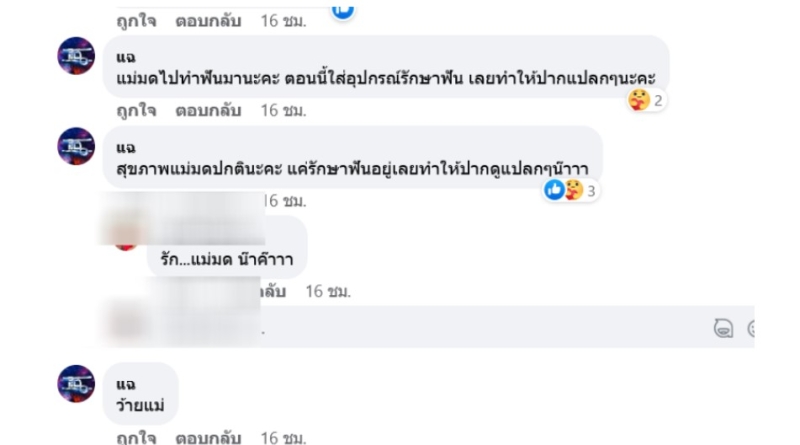Click ตอบกลับ under the ใส่อุปกรณ์รักษาฟัน comment
The width and height of the screenshot is (800, 445).
click(x=208, y=111)
